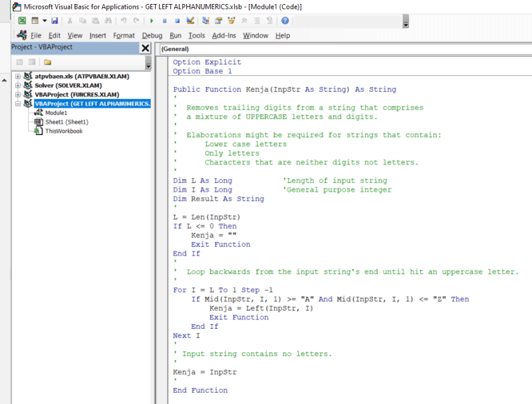Click the Help question mark icon
This screenshot has height=404, width=532.
285,21
